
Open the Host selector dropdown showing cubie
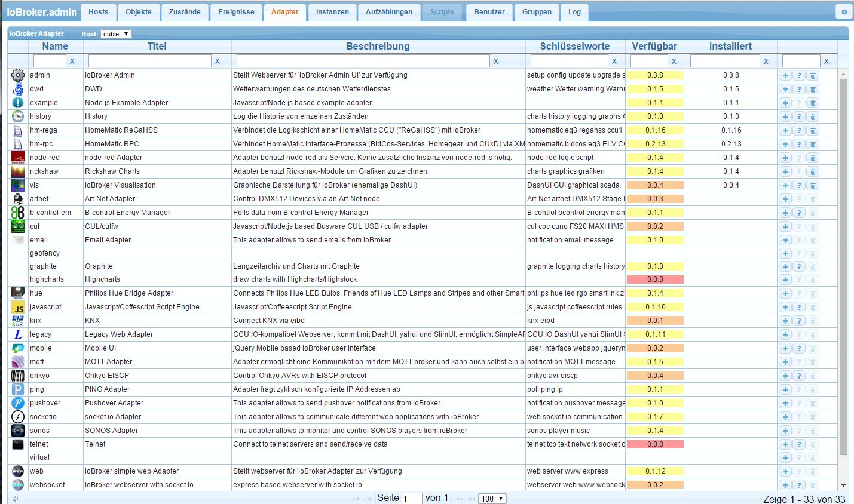point(116,34)
